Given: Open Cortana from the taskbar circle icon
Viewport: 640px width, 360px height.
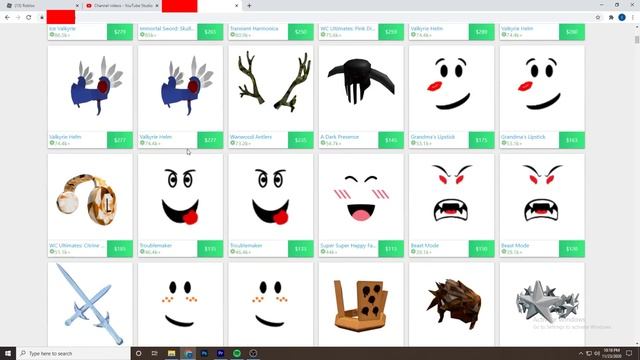Looking at the screenshot, I should (138, 353).
